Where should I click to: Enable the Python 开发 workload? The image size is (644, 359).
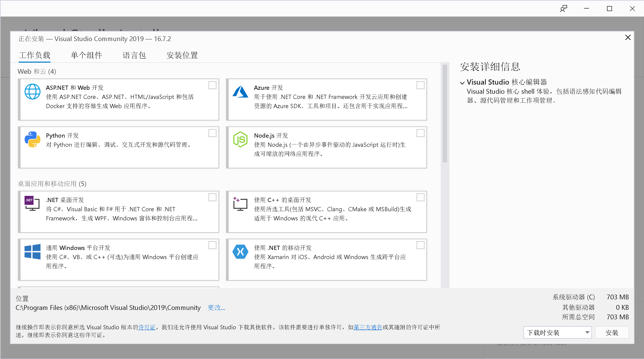pos(212,133)
